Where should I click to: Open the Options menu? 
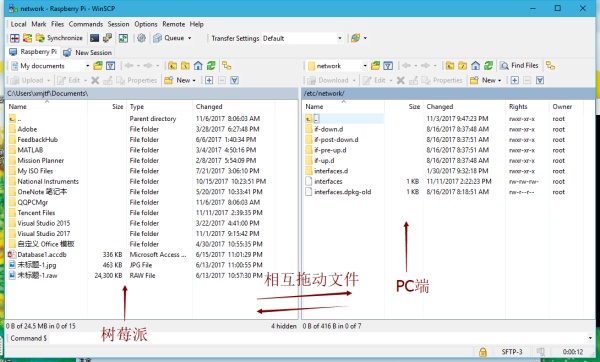146,24
